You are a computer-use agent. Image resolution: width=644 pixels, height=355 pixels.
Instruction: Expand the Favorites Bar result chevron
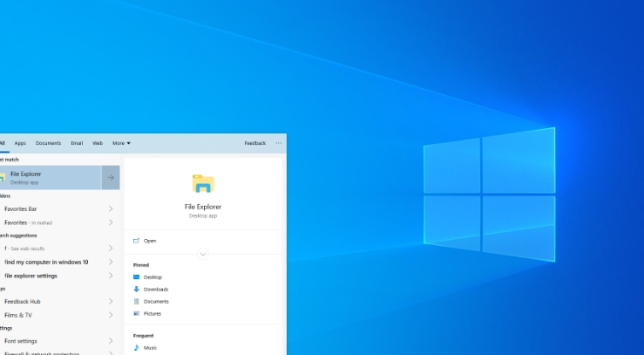coord(111,208)
